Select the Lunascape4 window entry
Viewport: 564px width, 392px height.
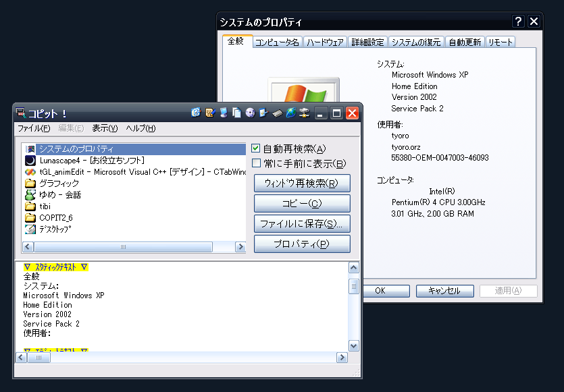pyautogui.click(x=86, y=161)
